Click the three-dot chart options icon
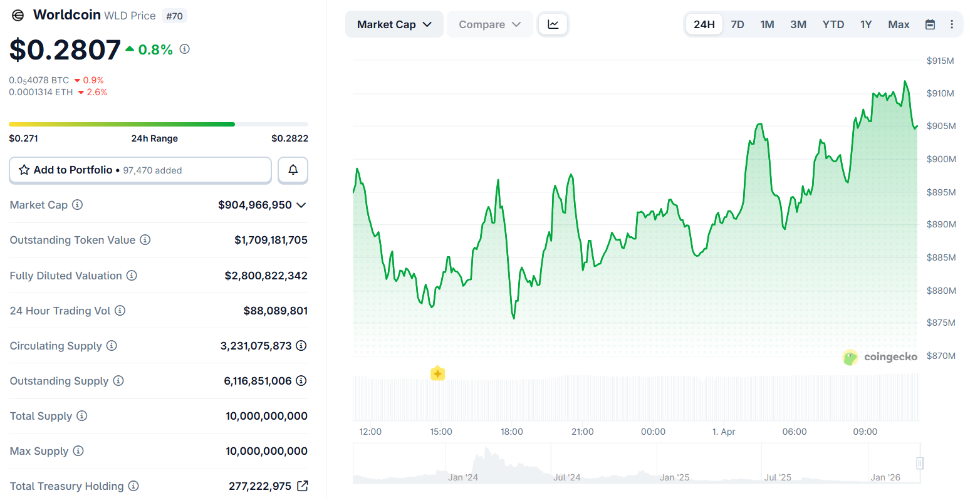The width and height of the screenshot is (980, 498). pos(952,24)
